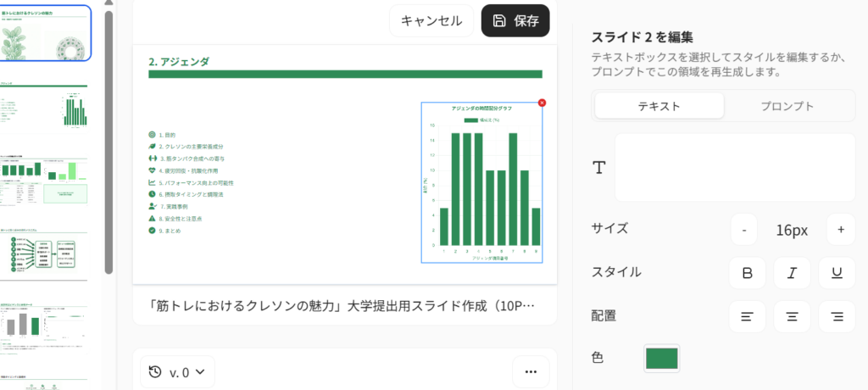This screenshot has width=868, height=390.
Task: Click the Bold style button
Action: click(748, 273)
